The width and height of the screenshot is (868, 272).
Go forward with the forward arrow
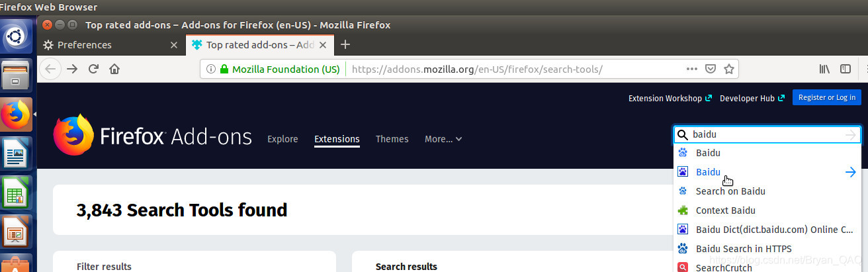point(73,69)
